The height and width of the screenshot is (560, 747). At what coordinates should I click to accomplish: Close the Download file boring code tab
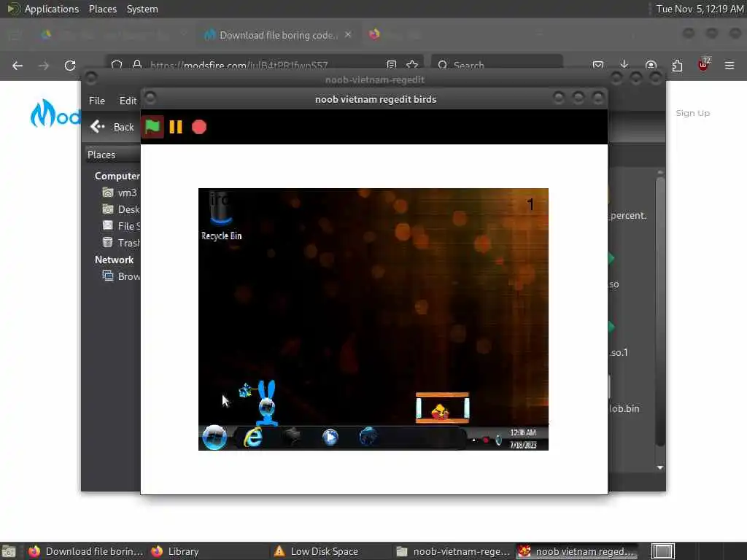(348, 35)
